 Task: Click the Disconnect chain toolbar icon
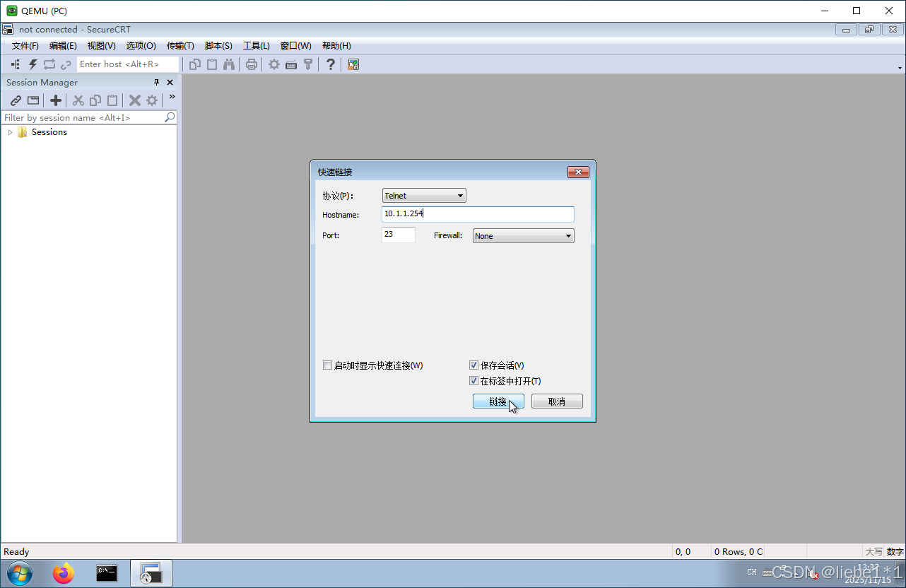[66, 64]
